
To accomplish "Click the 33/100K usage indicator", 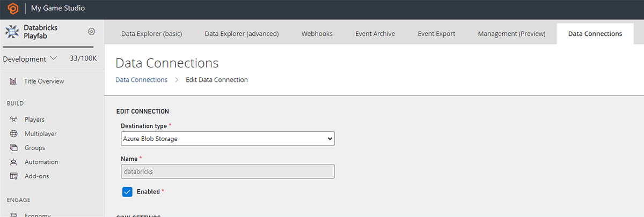I will [83, 58].
